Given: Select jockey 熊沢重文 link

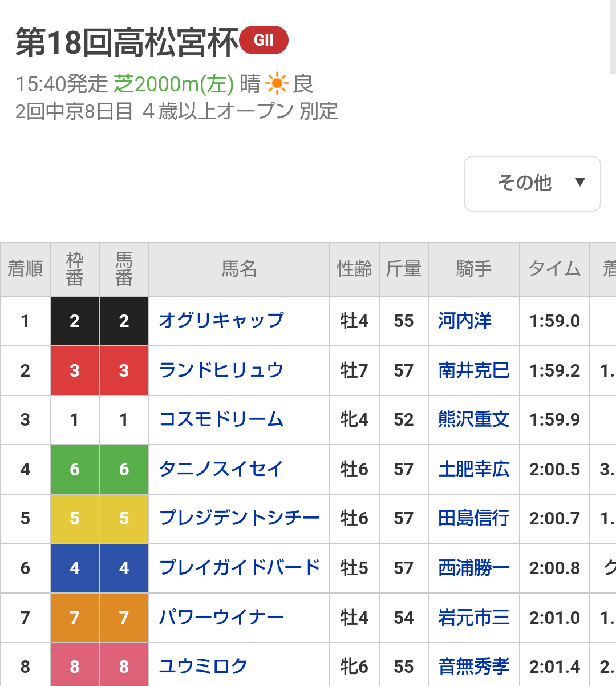Looking at the screenshot, I should [473, 419].
